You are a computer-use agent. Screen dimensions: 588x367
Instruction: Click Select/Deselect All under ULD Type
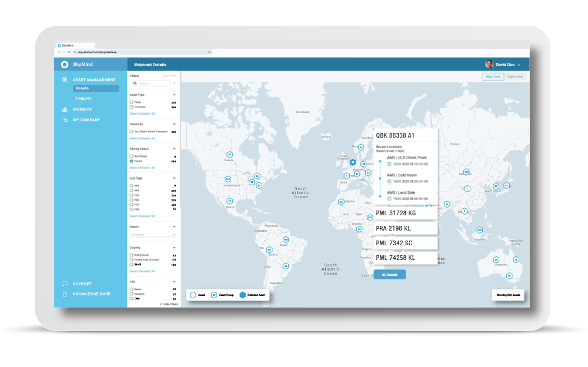tap(142, 216)
